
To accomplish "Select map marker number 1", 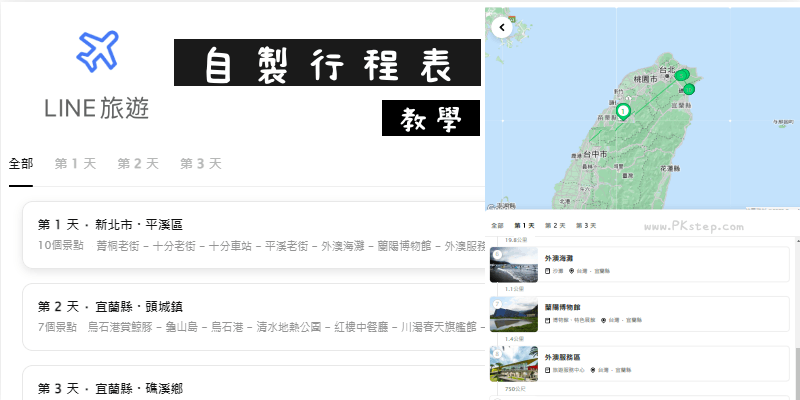I will 623,112.
